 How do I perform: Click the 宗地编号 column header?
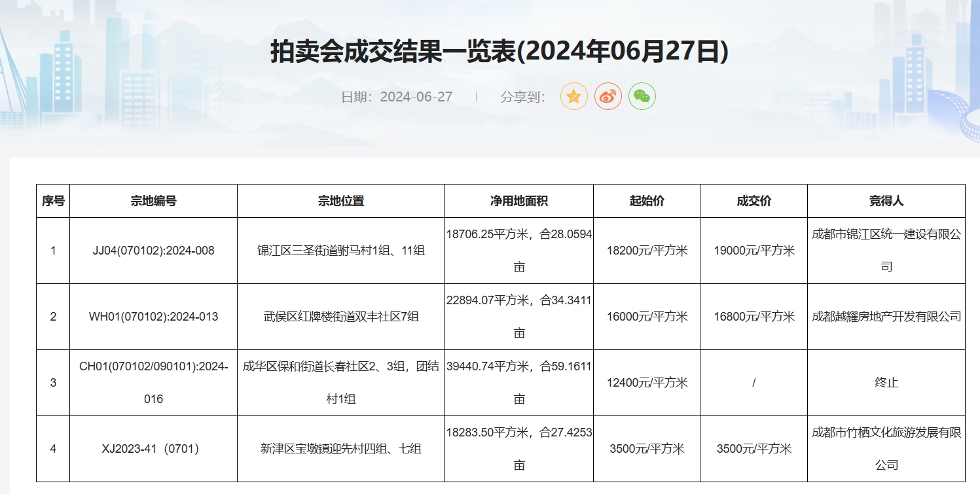153,201
